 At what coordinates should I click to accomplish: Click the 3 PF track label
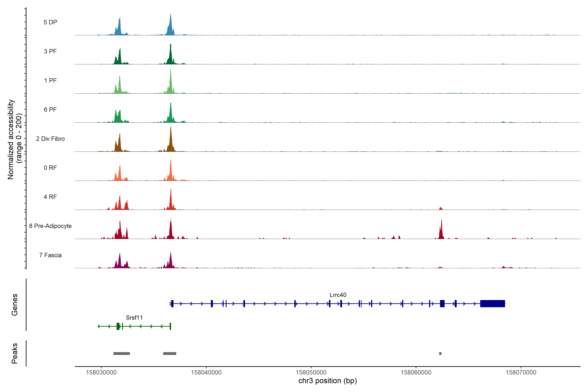tap(50, 51)
